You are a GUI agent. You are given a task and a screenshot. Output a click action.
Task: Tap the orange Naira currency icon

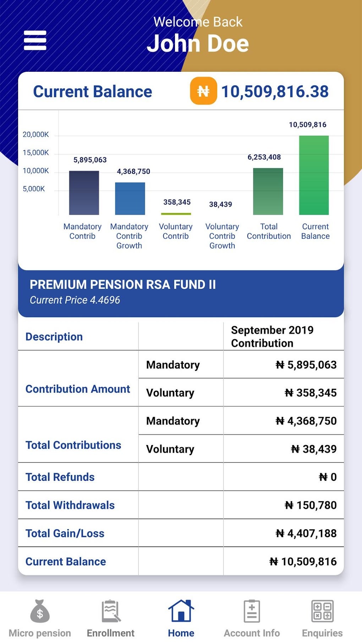202,91
